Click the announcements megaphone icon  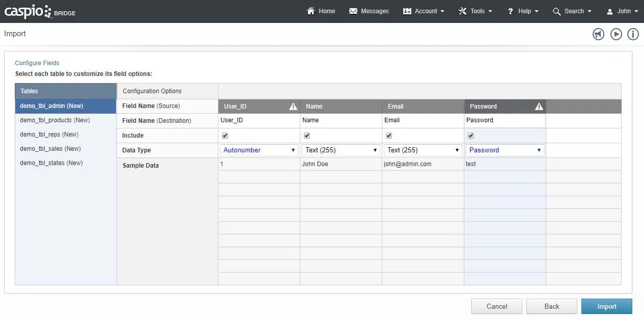(x=598, y=34)
